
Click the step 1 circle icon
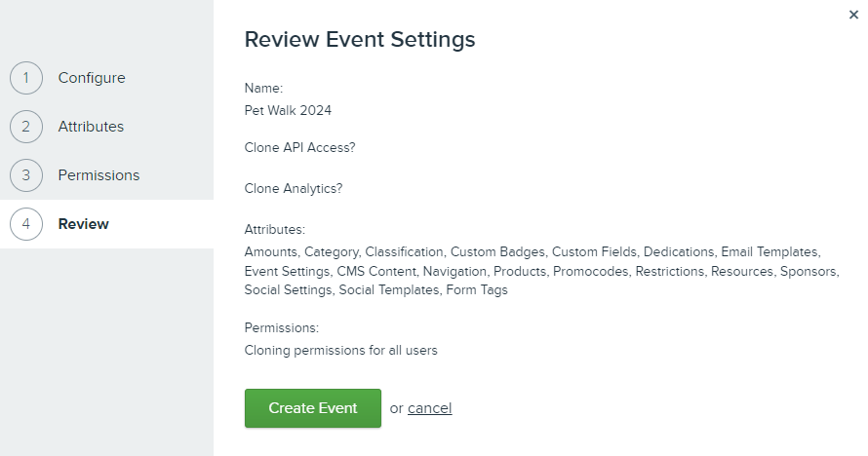26,78
